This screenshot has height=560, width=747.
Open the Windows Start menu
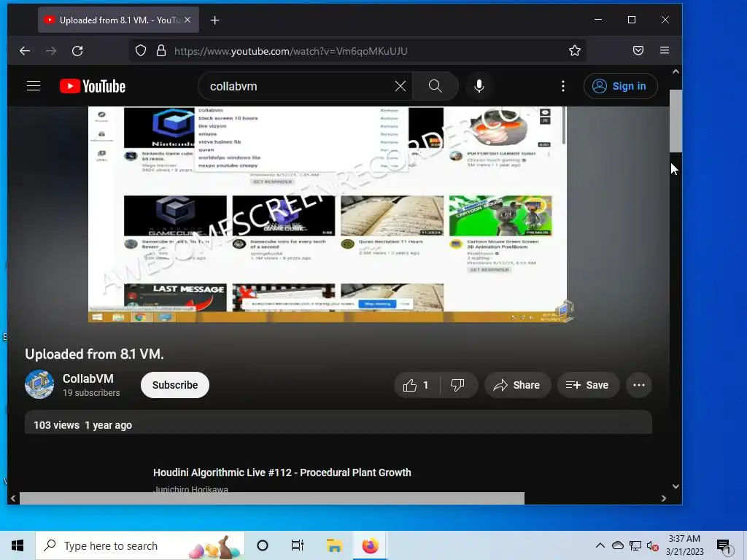18,545
